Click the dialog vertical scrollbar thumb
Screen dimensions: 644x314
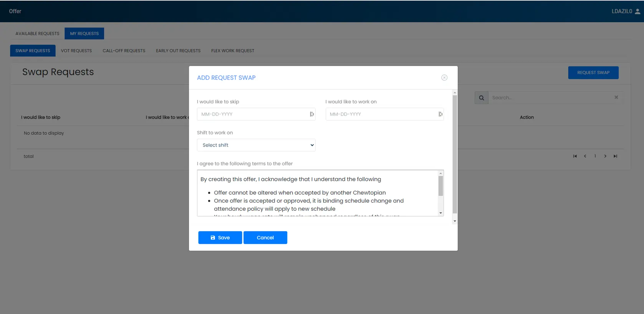pyautogui.click(x=455, y=154)
